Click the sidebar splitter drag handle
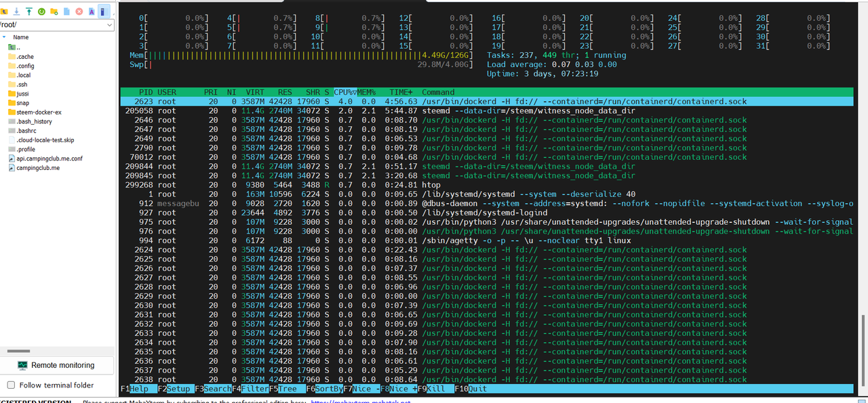The height and width of the screenshot is (403, 868). 17,351
